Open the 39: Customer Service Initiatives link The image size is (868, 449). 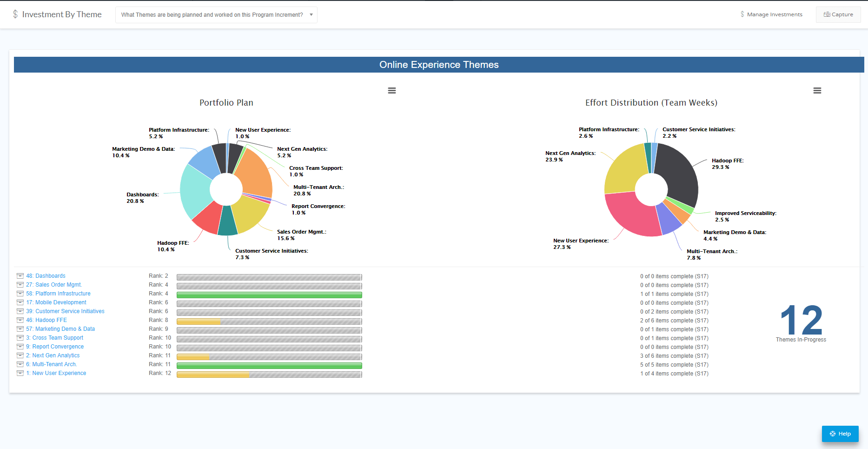(x=65, y=311)
